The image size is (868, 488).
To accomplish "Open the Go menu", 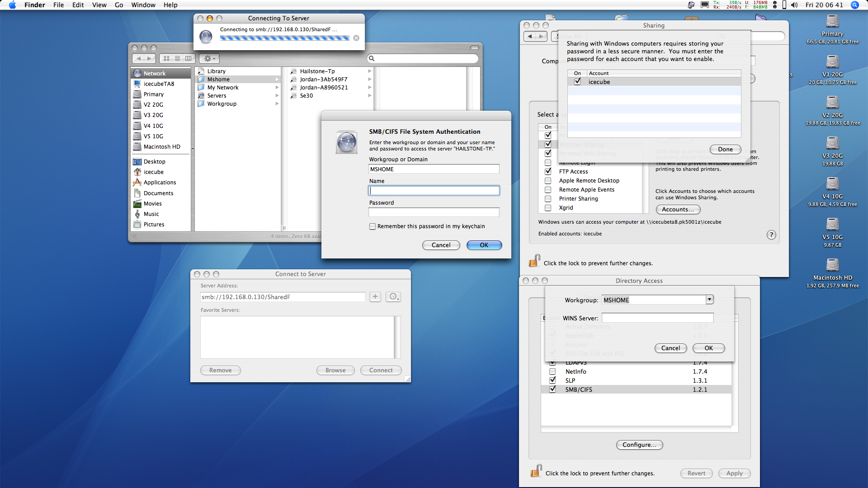I will 119,5.
